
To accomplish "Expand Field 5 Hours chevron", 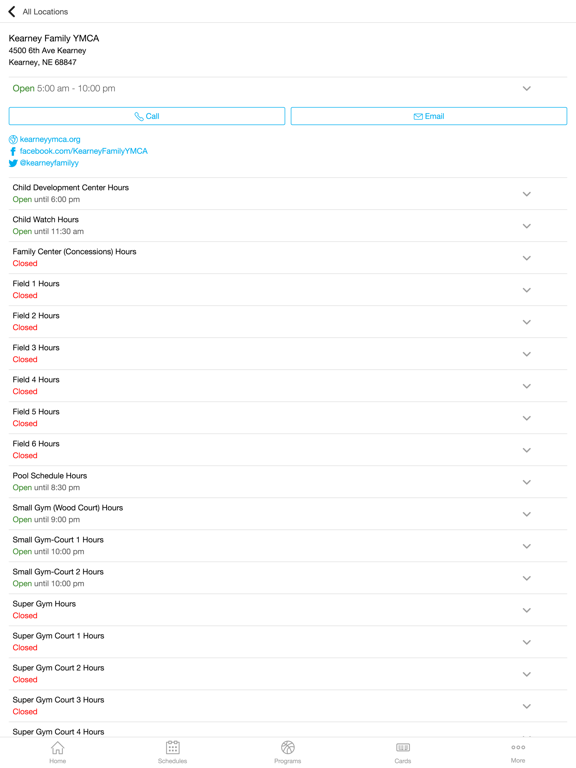I will click(x=527, y=418).
